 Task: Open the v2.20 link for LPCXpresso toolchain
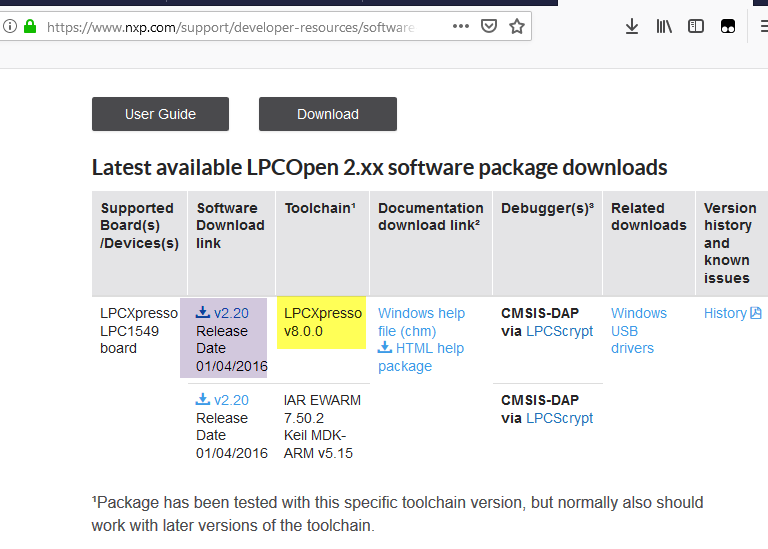point(231,313)
